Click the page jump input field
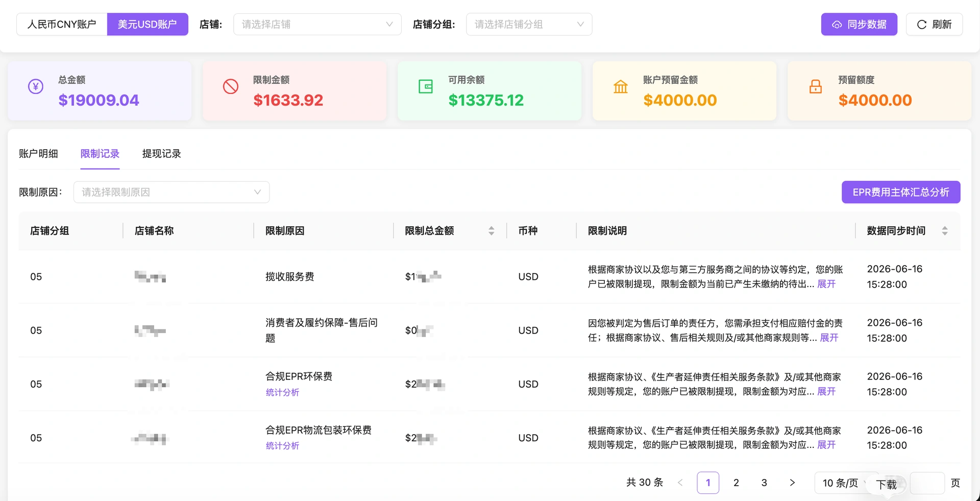Image resolution: width=980 pixels, height=501 pixels. click(927, 483)
